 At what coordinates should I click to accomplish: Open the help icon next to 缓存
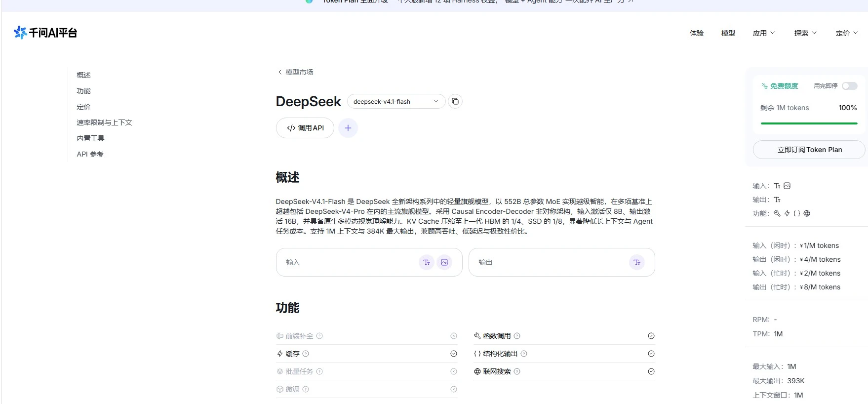(x=306, y=354)
